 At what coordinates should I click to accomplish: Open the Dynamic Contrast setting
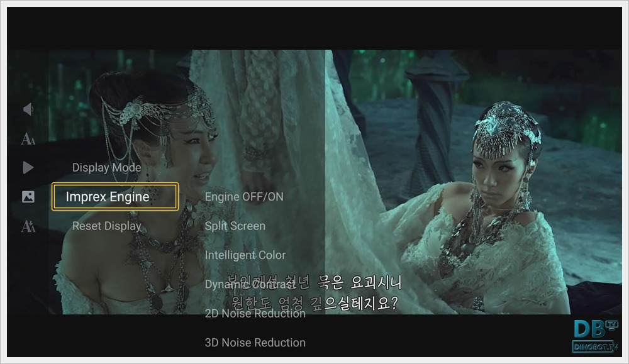click(x=250, y=284)
